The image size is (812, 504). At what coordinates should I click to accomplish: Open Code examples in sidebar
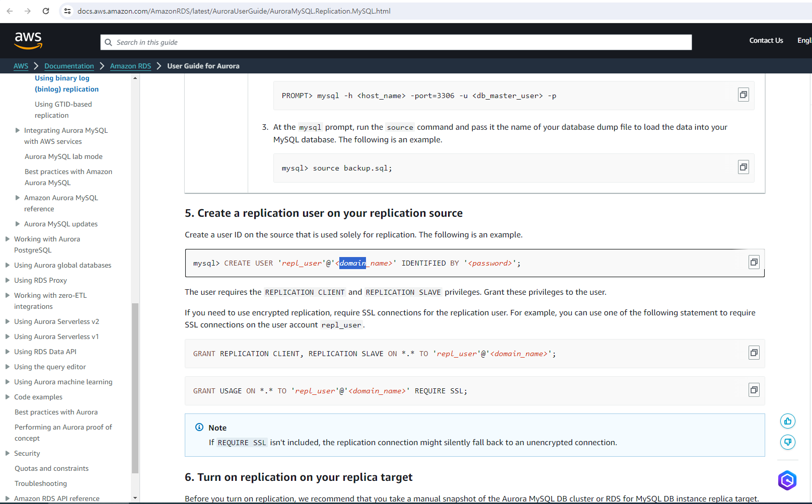38,397
